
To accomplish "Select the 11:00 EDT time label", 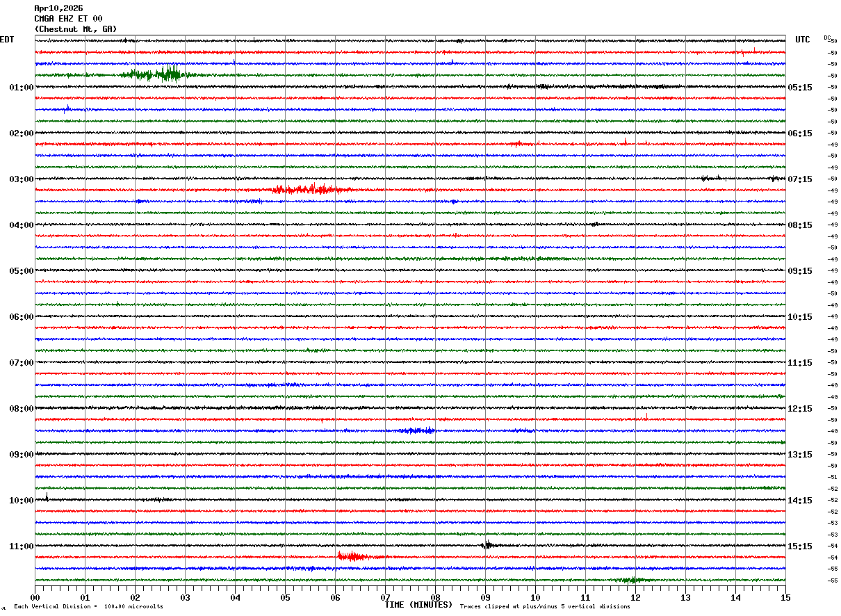I will tap(21, 546).
